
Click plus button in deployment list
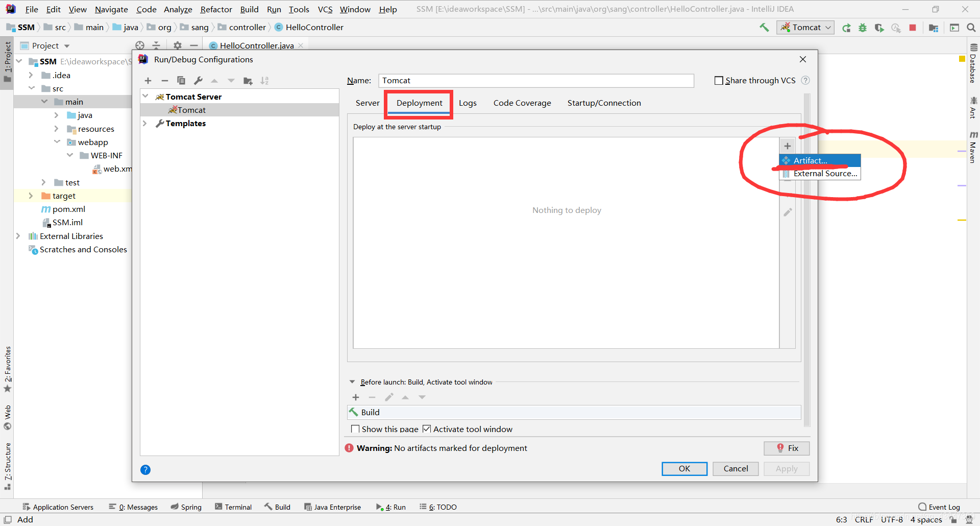(788, 146)
